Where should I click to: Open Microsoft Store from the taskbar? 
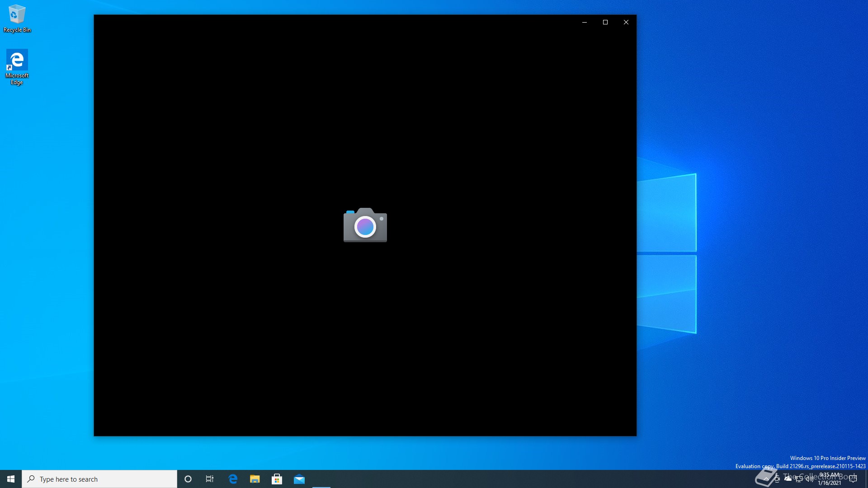pyautogui.click(x=277, y=479)
